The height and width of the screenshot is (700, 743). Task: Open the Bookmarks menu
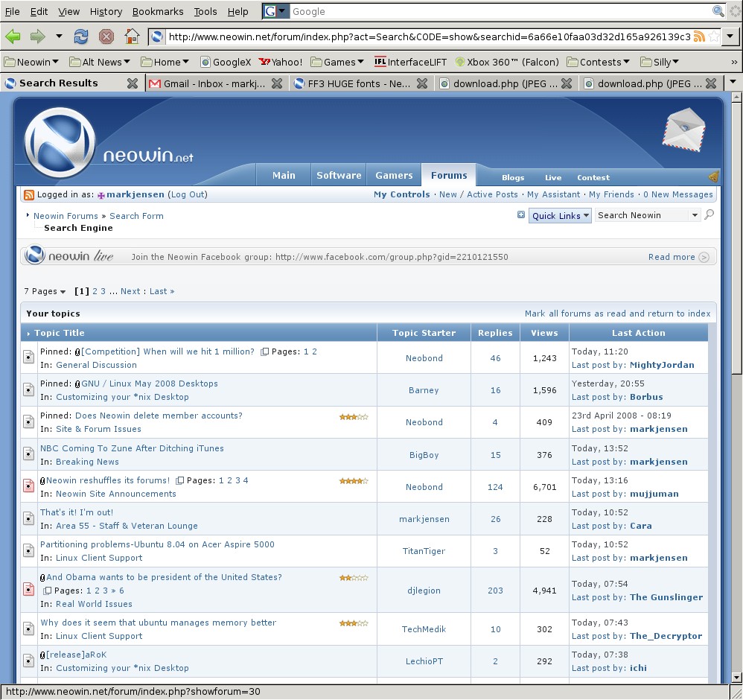[x=157, y=11]
